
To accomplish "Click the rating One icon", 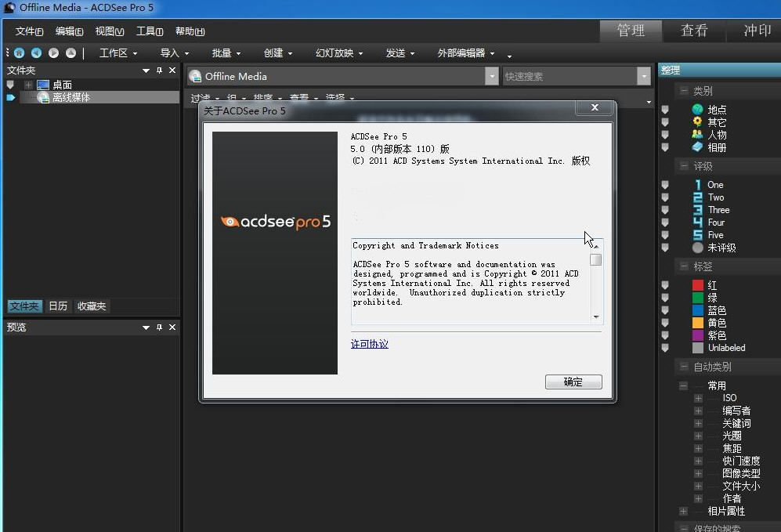I will tap(697, 185).
